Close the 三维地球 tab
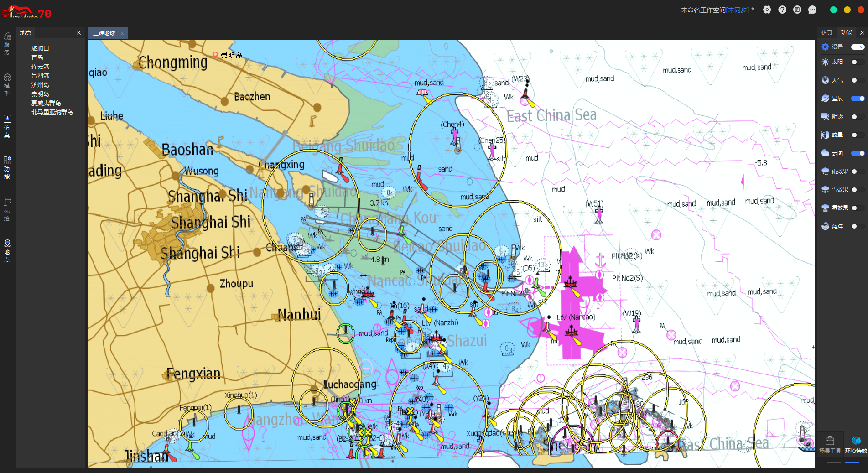This screenshot has height=473, width=868. click(122, 33)
